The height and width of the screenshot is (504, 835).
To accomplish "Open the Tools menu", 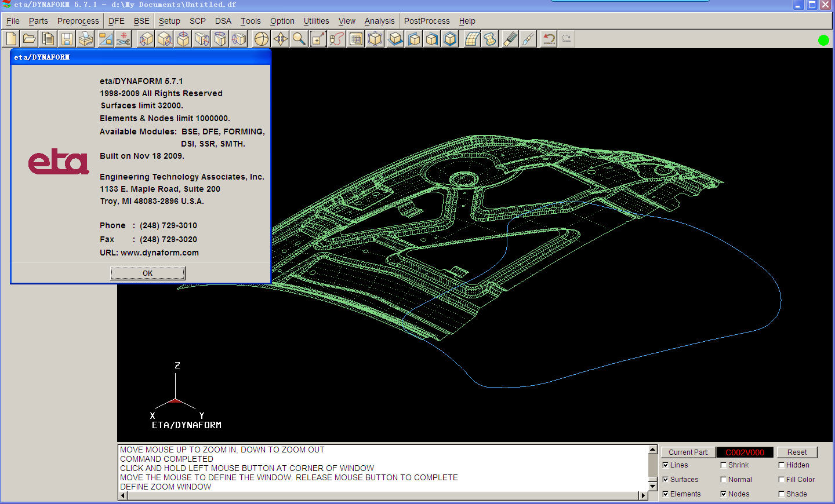I will [x=251, y=21].
